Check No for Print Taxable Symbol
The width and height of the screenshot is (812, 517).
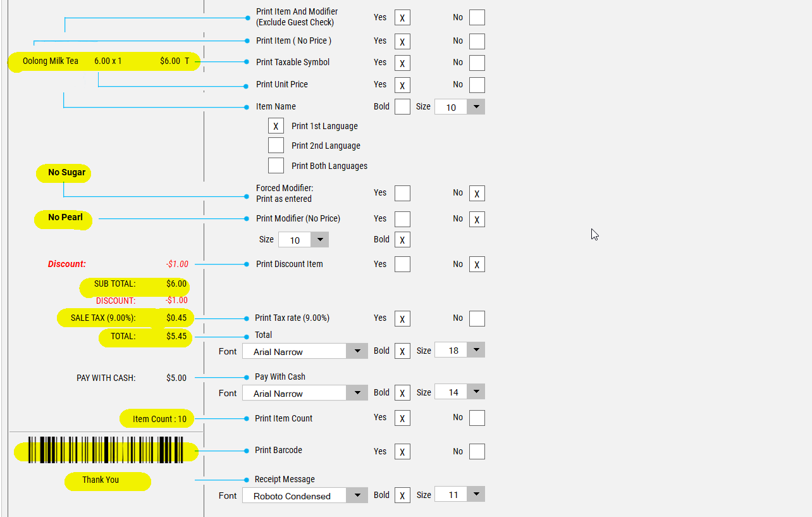pyautogui.click(x=477, y=63)
